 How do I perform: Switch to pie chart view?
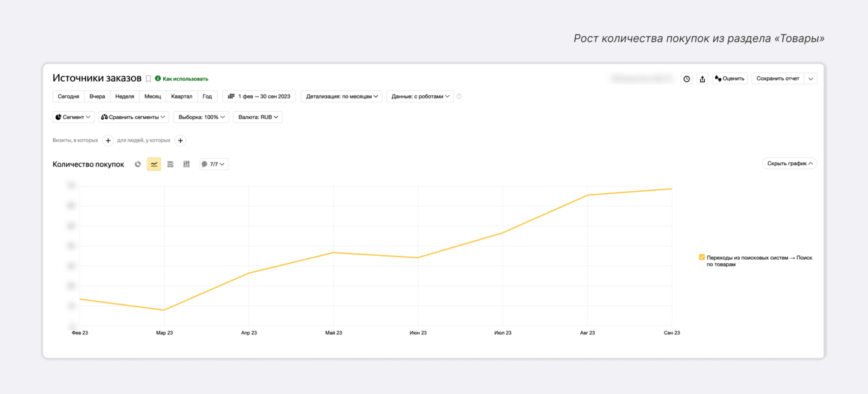pos(138,165)
